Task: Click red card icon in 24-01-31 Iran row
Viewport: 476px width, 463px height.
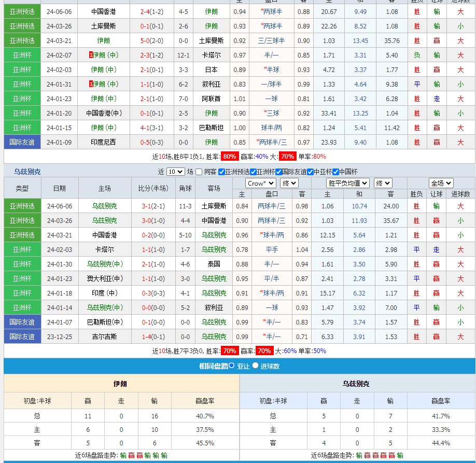Action: pos(91,84)
